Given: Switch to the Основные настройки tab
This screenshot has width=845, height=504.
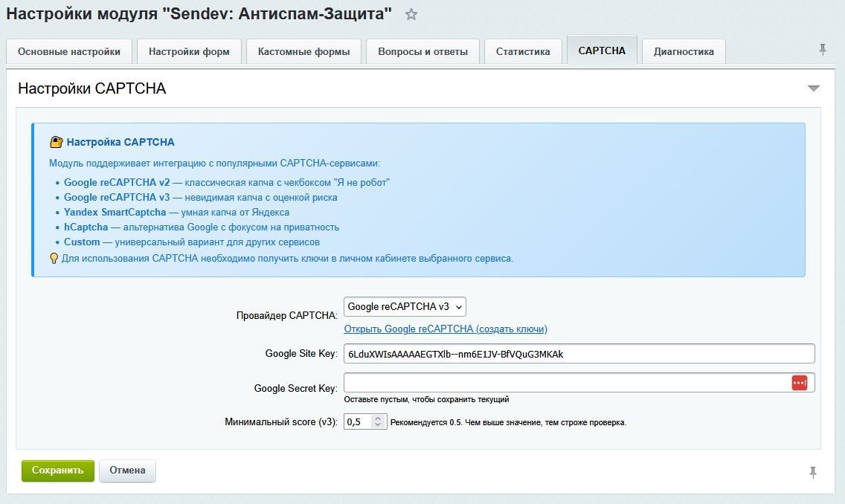Looking at the screenshot, I should (68, 51).
